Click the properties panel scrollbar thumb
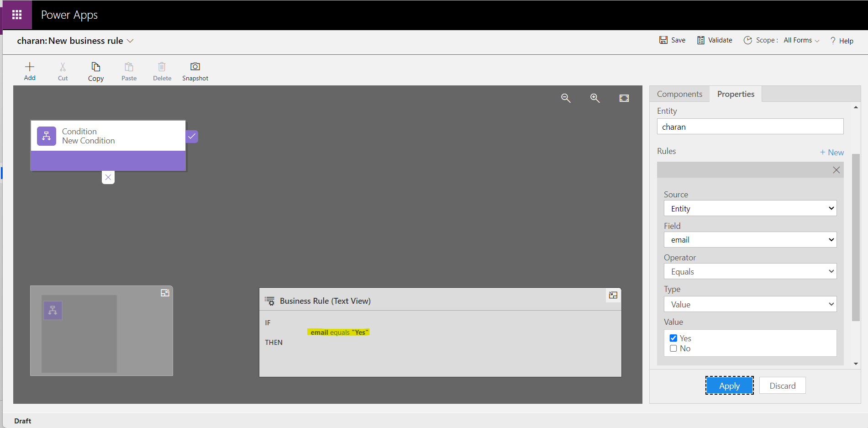Viewport: 868px width, 428px height. tap(856, 238)
